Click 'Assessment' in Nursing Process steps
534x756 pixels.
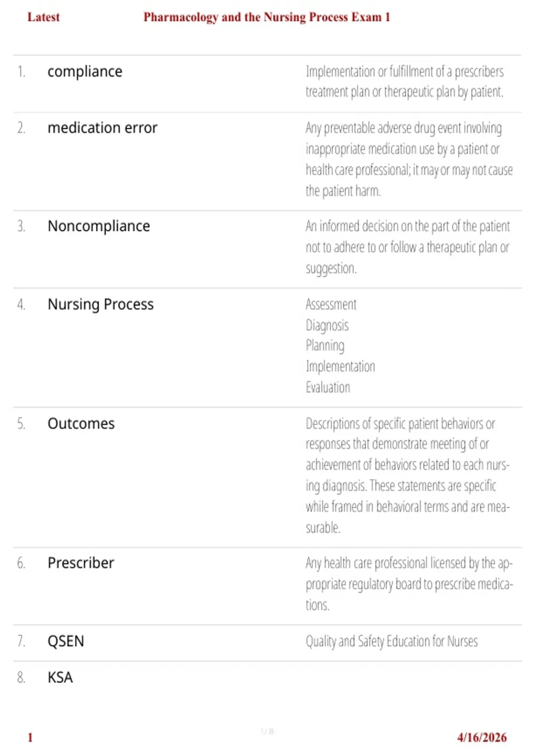[331, 305]
